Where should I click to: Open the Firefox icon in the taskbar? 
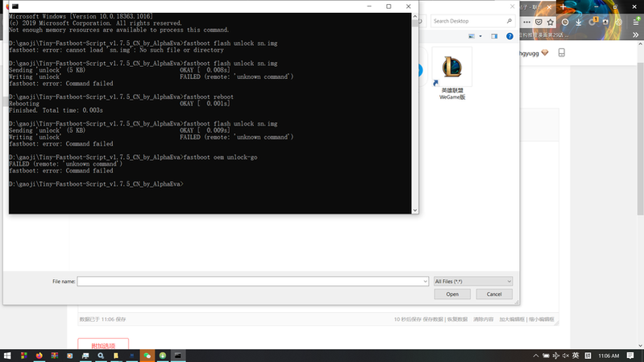pos(38,356)
